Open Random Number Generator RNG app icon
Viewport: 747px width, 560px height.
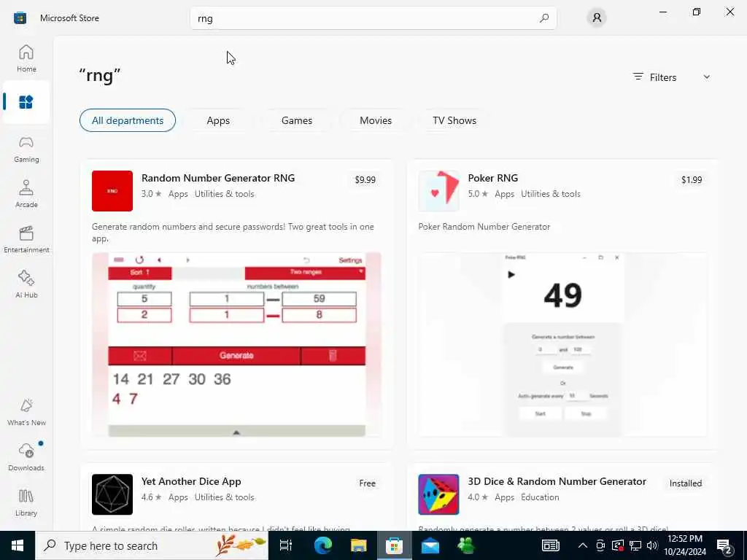[112, 191]
